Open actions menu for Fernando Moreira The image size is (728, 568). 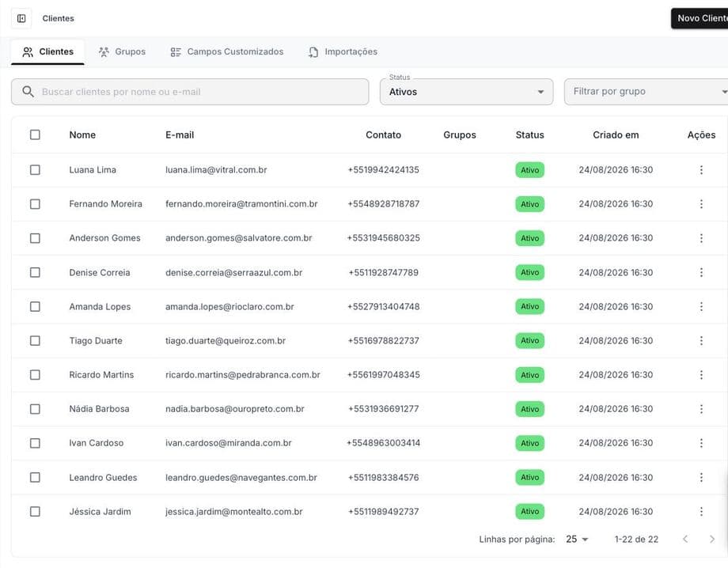coord(701,204)
